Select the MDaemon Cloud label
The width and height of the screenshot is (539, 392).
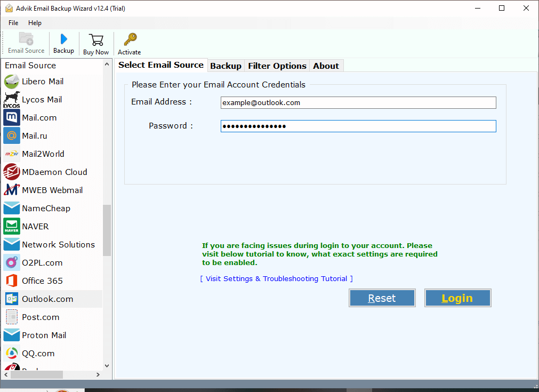(x=54, y=172)
